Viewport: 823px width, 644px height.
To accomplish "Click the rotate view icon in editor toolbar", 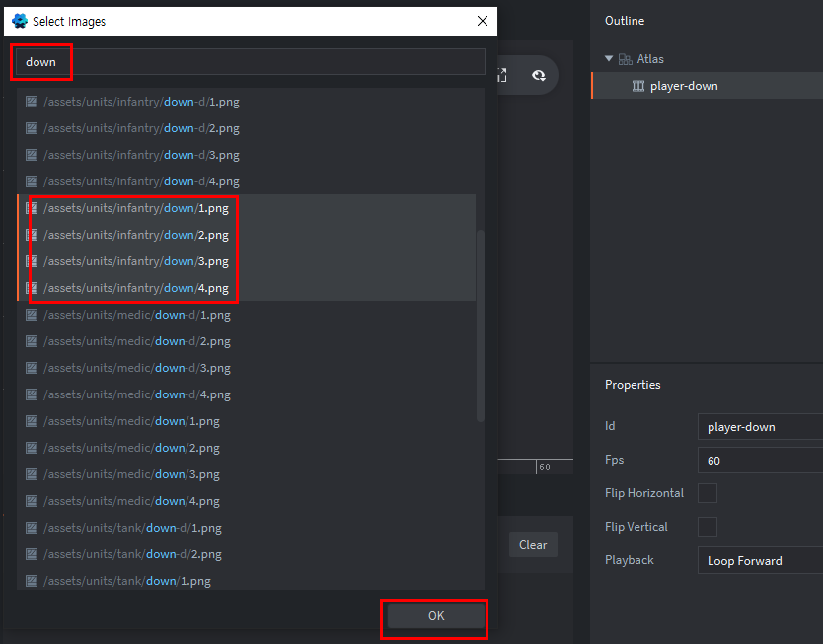I will pyautogui.click(x=539, y=76).
